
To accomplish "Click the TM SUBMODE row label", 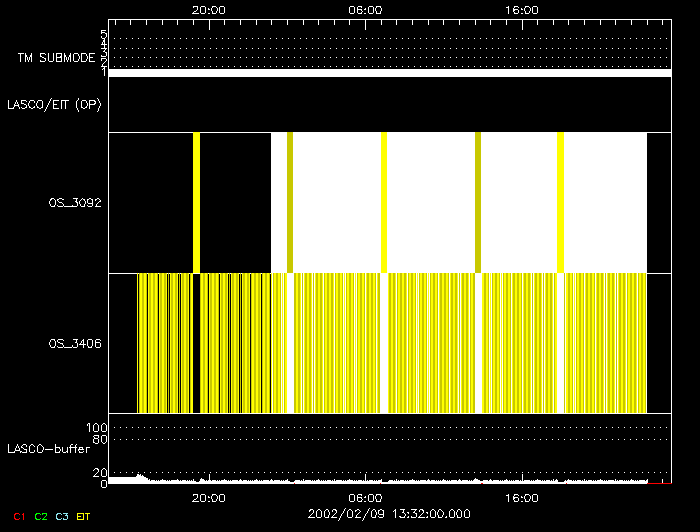I will click(x=57, y=58).
